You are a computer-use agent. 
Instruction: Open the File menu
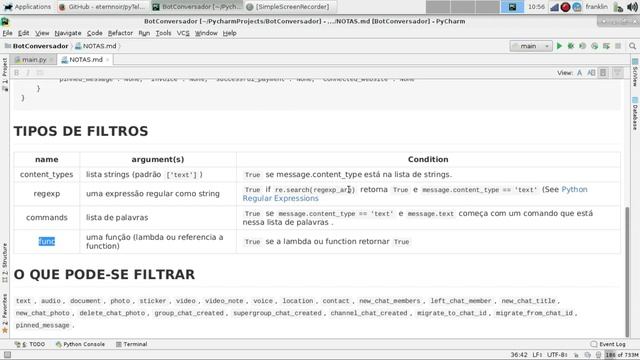(x=7, y=33)
